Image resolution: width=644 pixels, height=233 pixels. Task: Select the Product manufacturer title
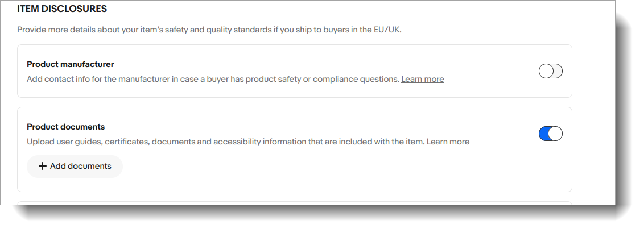click(x=71, y=64)
